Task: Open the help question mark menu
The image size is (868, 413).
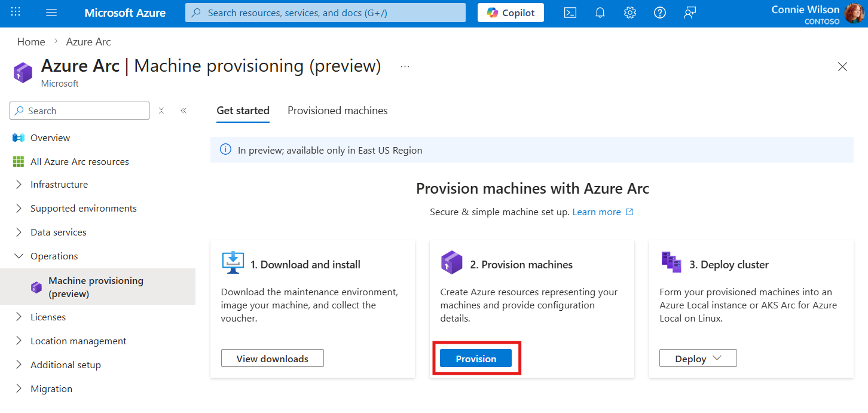Action: pos(660,13)
